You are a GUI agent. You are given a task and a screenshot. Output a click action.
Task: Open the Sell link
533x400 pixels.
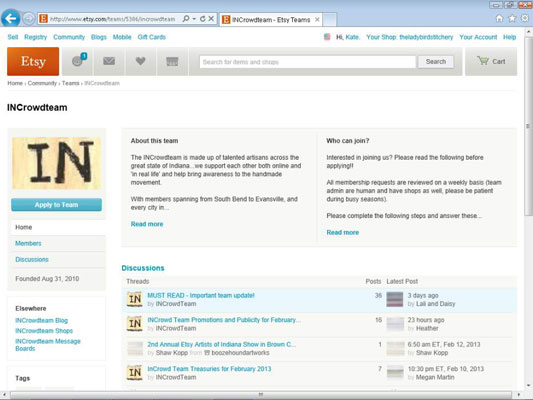13,37
